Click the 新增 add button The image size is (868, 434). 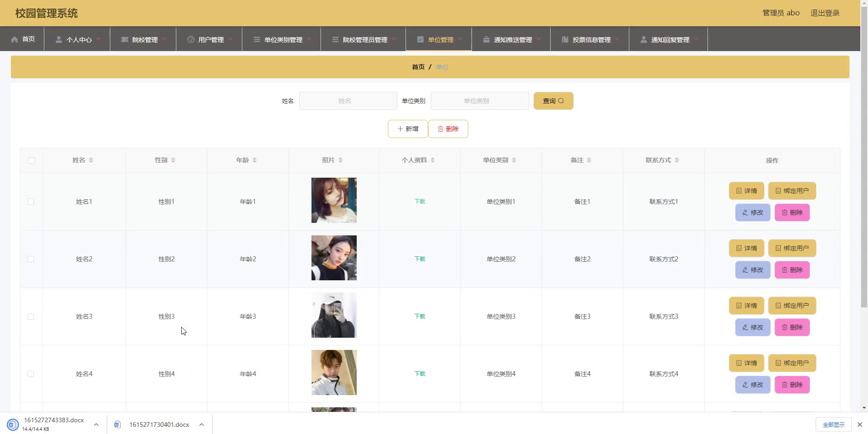click(408, 129)
